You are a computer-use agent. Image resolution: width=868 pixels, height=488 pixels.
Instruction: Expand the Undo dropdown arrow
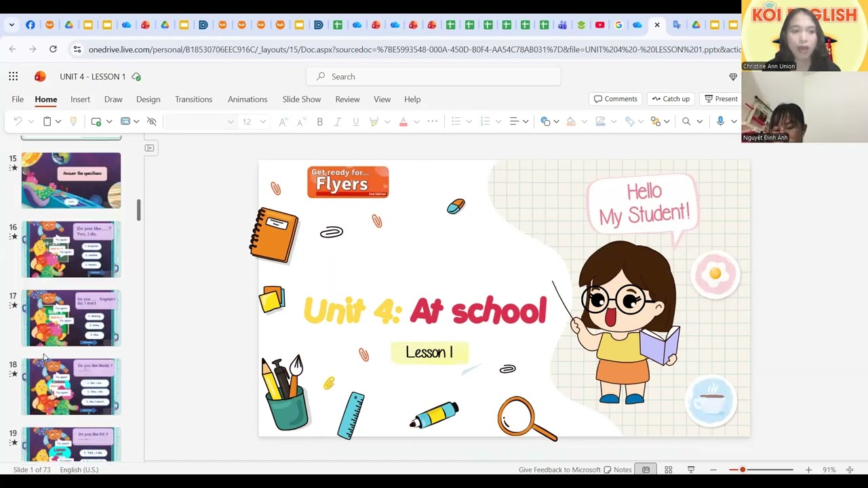(31, 121)
